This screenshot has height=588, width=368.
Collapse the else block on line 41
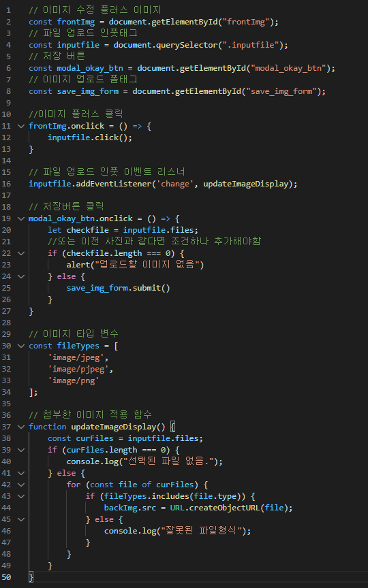[21, 473]
